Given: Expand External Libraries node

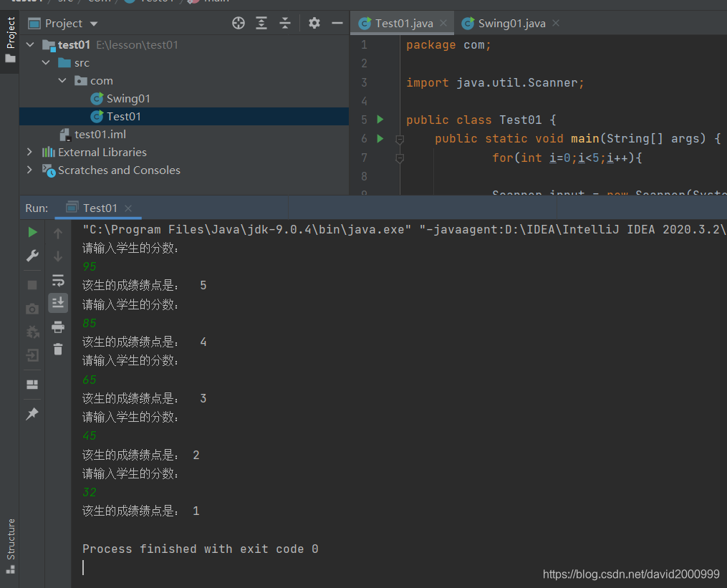Looking at the screenshot, I should (x=29, y=152).
